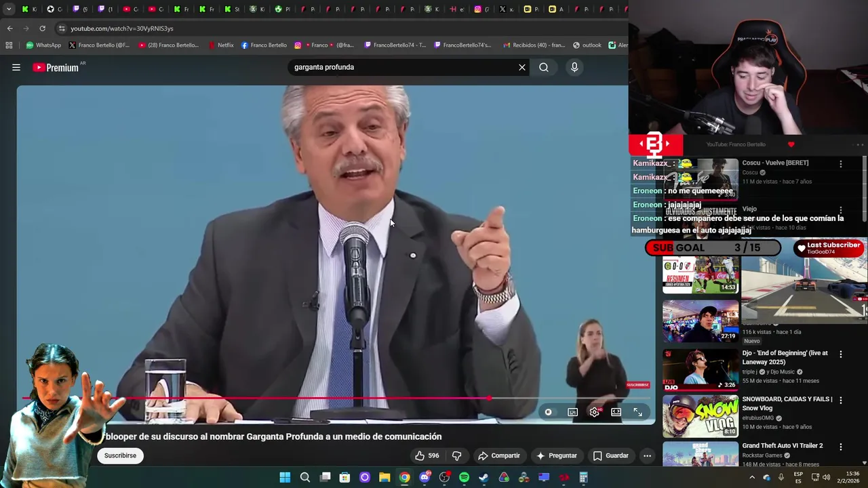Image resolution: width=868 pixels, height=488 pixels.
Task: Start voice search with the microphone
Action: point(574,67)
